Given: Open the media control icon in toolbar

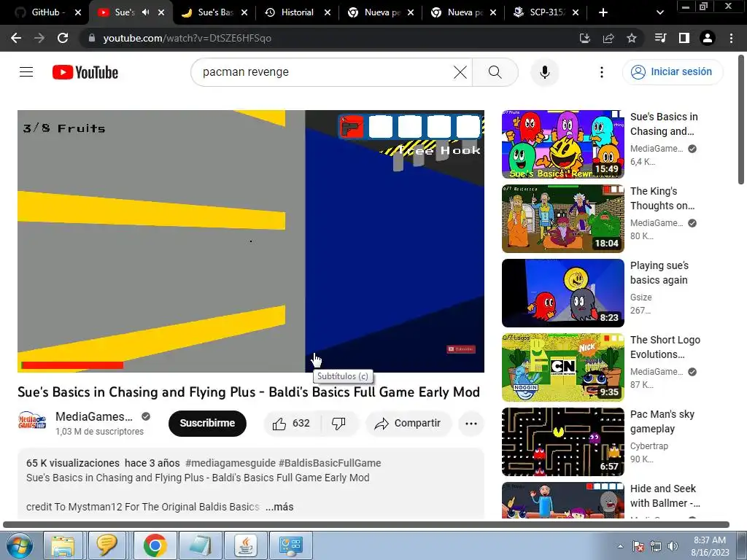Looking at the screenshot, I should coord(661,38).
